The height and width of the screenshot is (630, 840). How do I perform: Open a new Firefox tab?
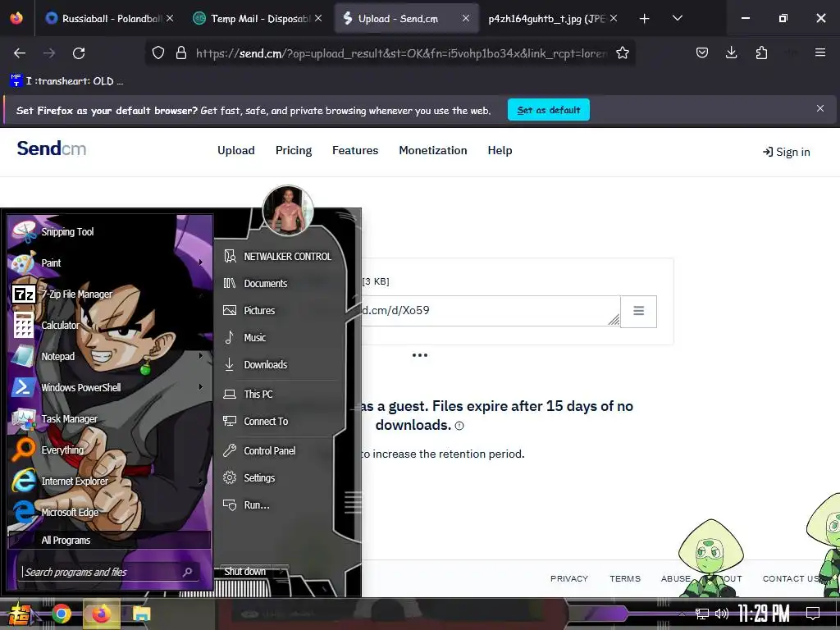pyautogui.click(x=645, y=19)
